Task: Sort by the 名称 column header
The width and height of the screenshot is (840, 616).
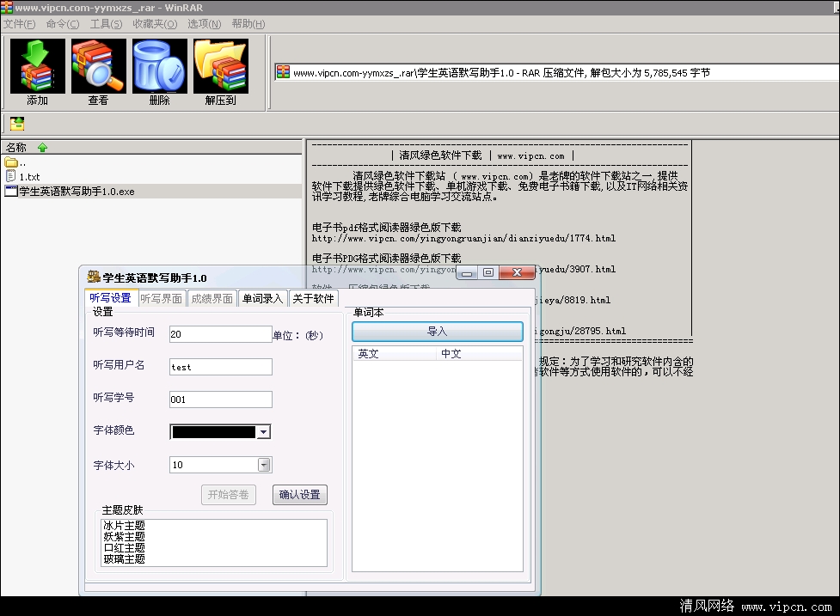Action: 151,147
